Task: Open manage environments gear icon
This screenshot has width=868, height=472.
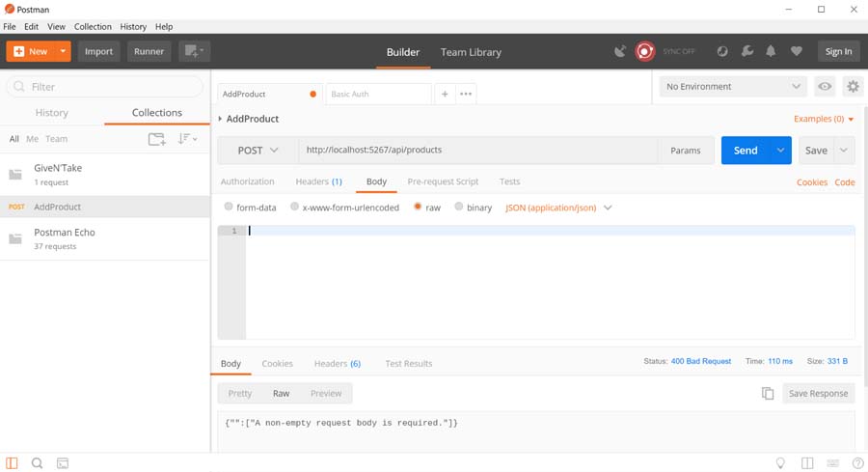Action: tap(854, 87)
